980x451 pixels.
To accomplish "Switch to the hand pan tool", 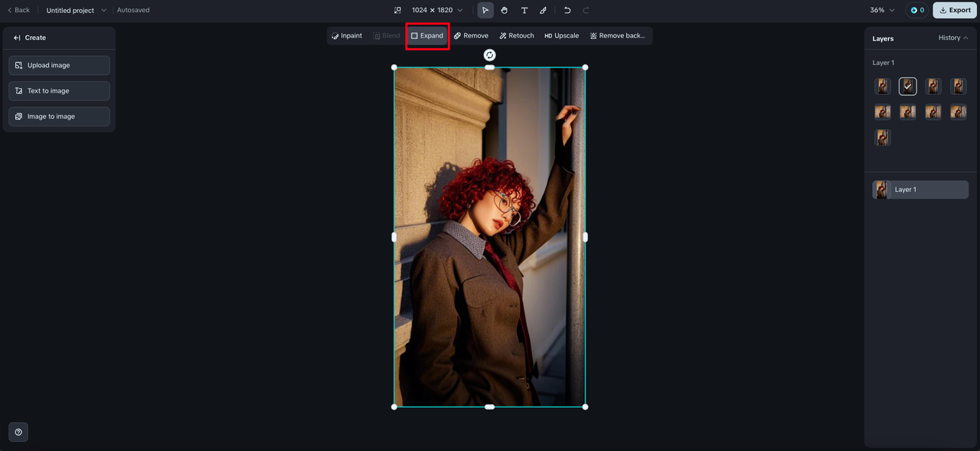I will click(505, 10).
